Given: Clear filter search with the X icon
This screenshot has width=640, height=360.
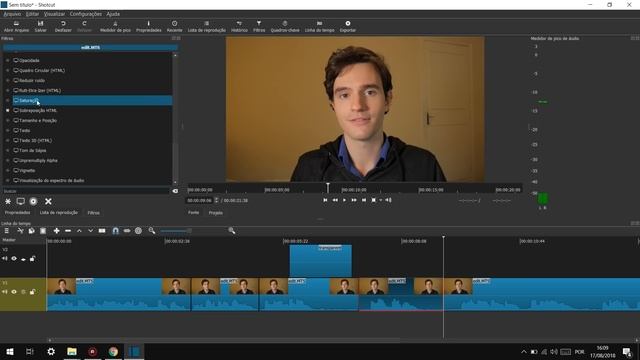Looking at the screenshot, I should (175, 191).
